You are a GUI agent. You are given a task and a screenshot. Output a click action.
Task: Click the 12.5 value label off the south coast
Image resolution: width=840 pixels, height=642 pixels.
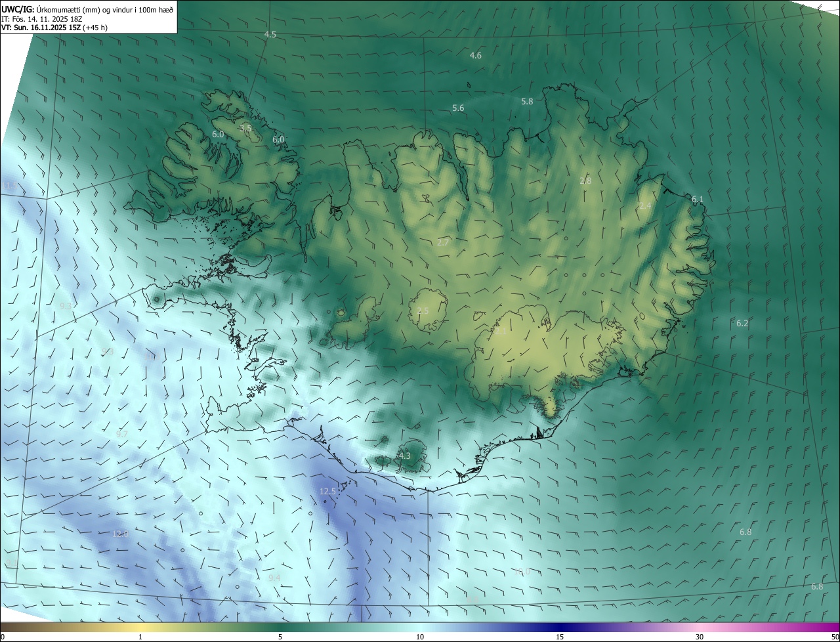pyautogui.click(x=327, y=491)
